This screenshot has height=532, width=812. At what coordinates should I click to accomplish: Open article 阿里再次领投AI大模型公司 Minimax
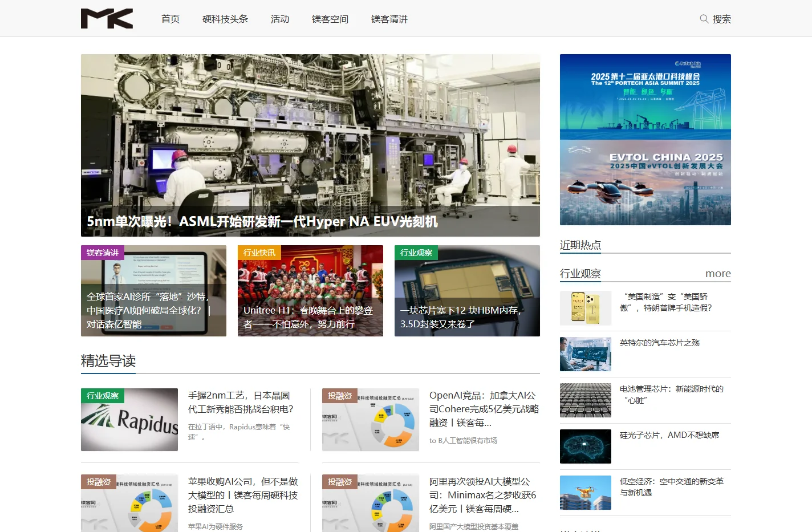tap(483, 495)
